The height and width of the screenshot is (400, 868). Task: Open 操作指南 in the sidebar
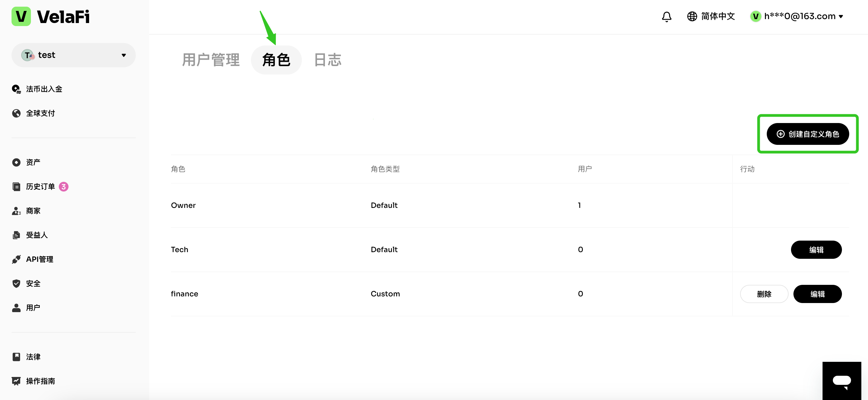click(40, 381)
